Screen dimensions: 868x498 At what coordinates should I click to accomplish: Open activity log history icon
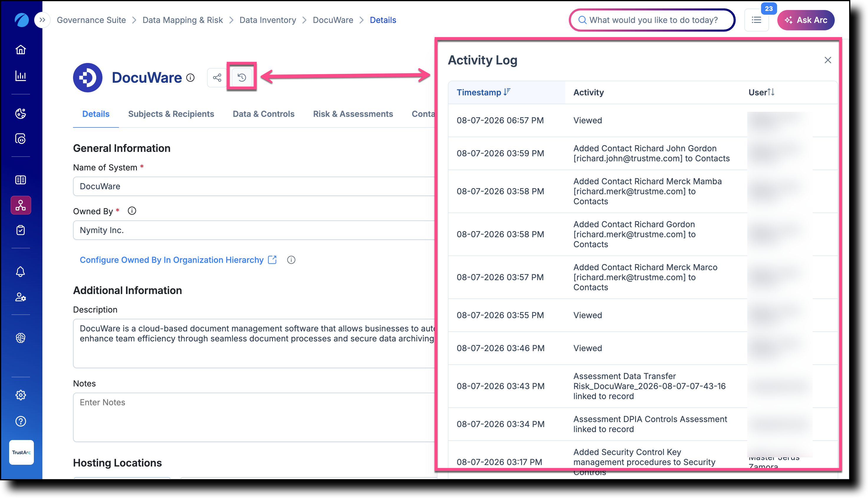(x=241, y=77)
